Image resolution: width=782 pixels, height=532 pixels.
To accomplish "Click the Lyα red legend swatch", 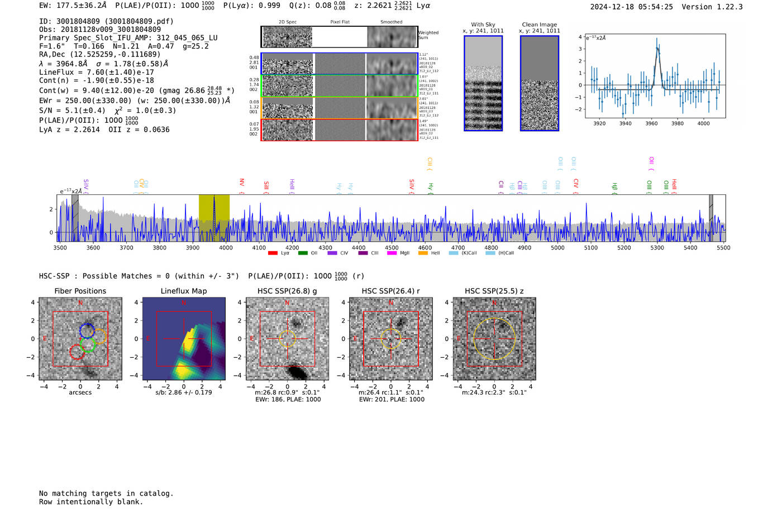I will click(x=273, y=253).
